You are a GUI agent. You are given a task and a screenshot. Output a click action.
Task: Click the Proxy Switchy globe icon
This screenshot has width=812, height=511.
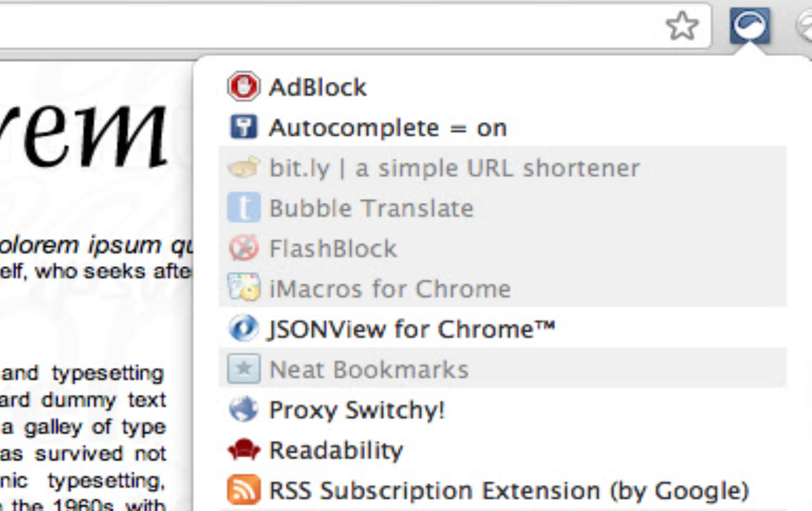[x=243, y=410]
